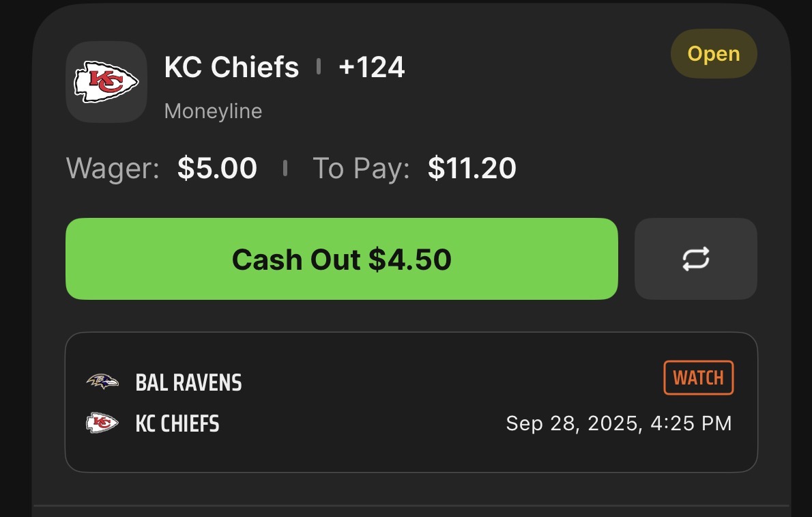This screenshot has height=517, width=812.
Task: Select the Baltimore Ravens bird logo
Action: 102,382
